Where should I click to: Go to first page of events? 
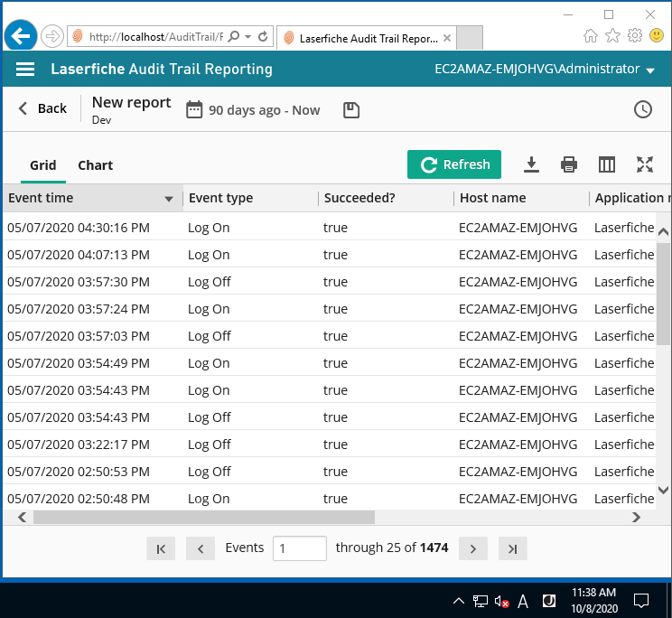pos(161,548)
